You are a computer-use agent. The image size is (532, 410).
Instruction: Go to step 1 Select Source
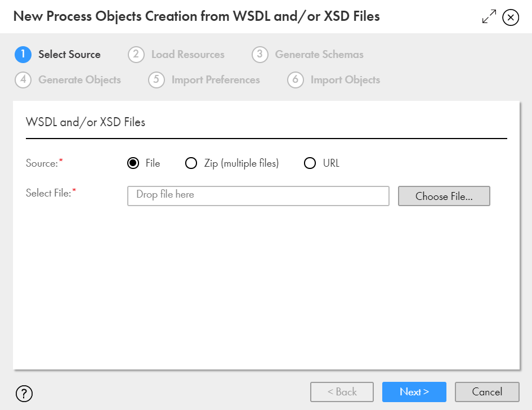[x=57, y=54]
